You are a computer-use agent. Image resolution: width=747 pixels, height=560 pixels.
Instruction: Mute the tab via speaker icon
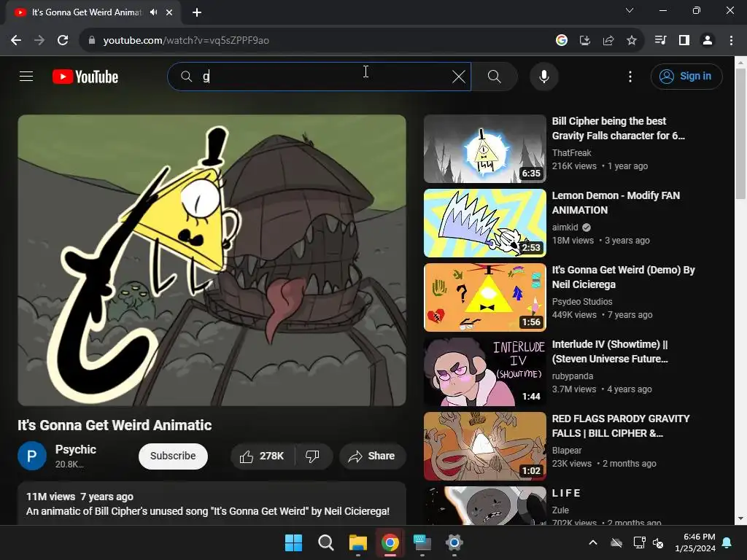pos(153,12)
